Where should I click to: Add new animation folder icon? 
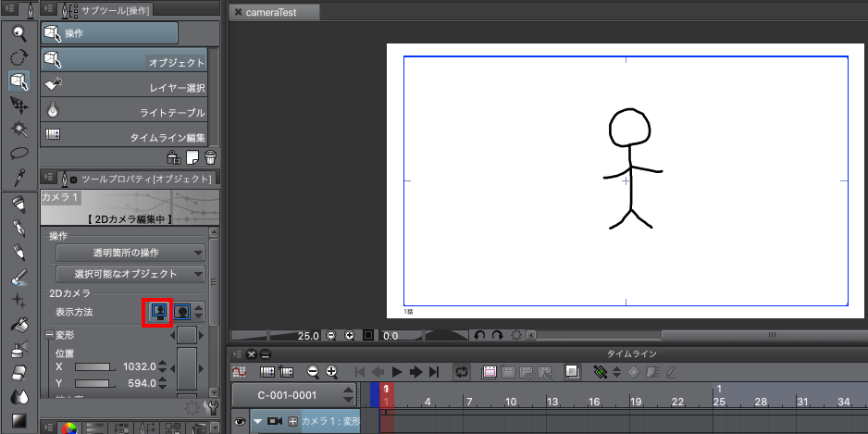click(489, 372)
